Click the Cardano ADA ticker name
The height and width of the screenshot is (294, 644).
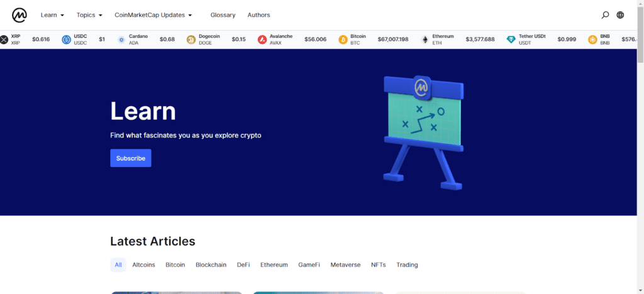(138, 40)
